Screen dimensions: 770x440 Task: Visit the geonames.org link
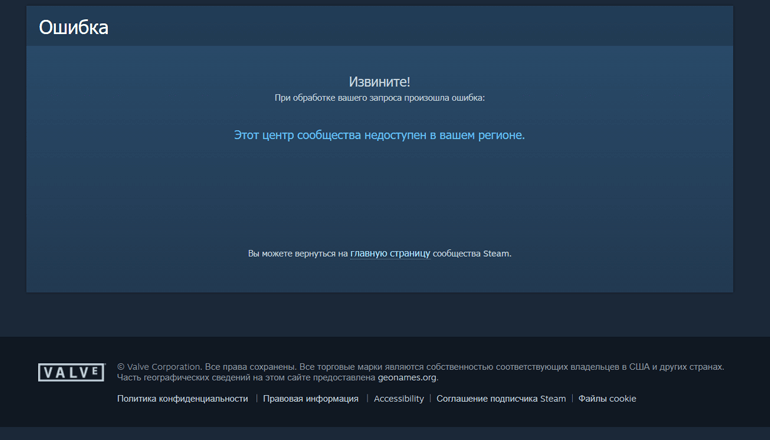(x=407, y=378)
